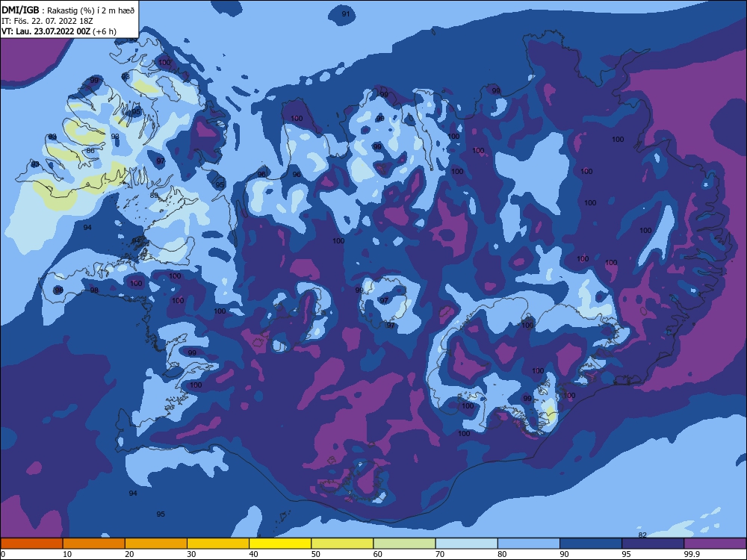Click the '90' tick label on the legend

pyautogui.click(x=564, y=554)
